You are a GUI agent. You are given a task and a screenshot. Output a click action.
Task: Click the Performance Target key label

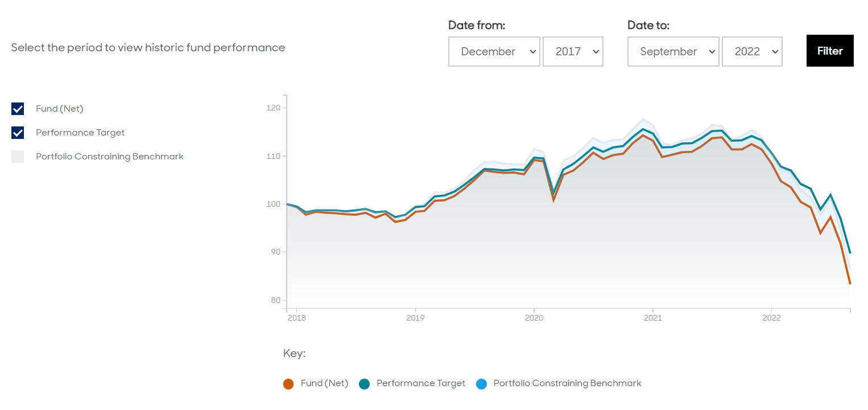tap(421, 383)
